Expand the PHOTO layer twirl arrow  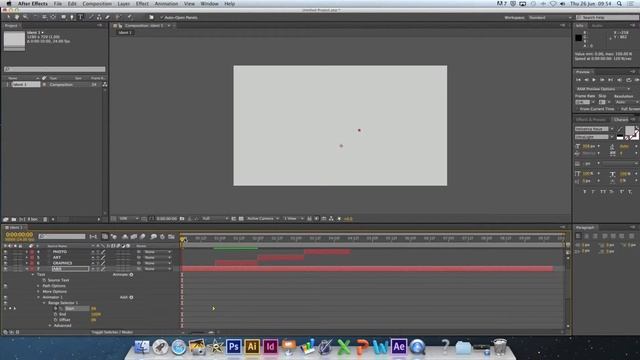(27, 252)
